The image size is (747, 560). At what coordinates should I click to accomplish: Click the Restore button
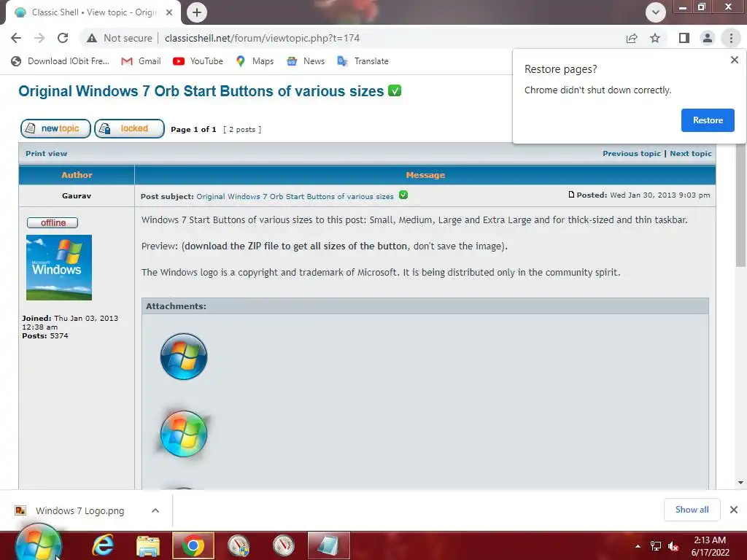708,120
